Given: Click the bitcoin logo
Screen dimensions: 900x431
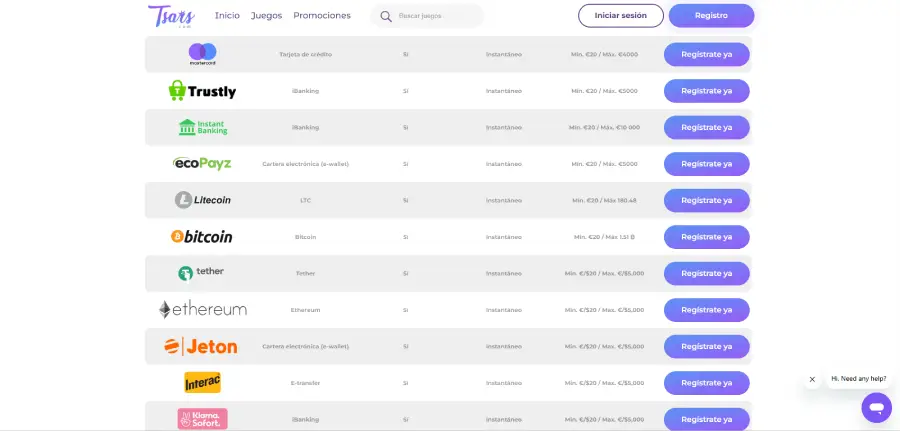Looking at the screenshot, I should [x=201, y=237].
